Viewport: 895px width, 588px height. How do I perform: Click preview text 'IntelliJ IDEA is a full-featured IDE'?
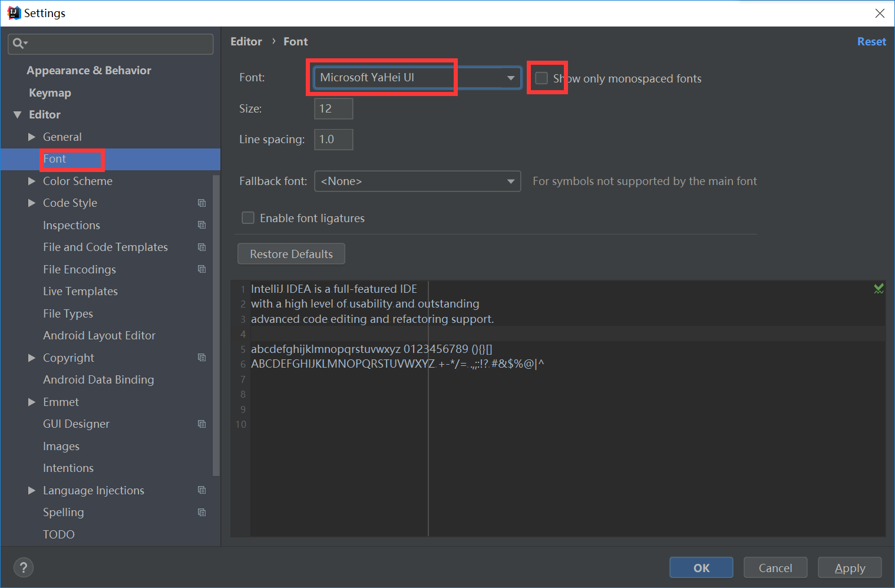pyautogui.click(x=334, y=289)
